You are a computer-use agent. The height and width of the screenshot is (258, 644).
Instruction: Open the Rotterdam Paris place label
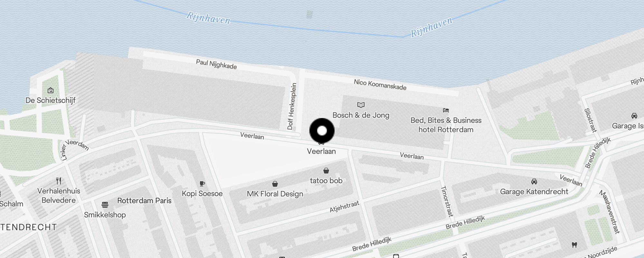144,201
